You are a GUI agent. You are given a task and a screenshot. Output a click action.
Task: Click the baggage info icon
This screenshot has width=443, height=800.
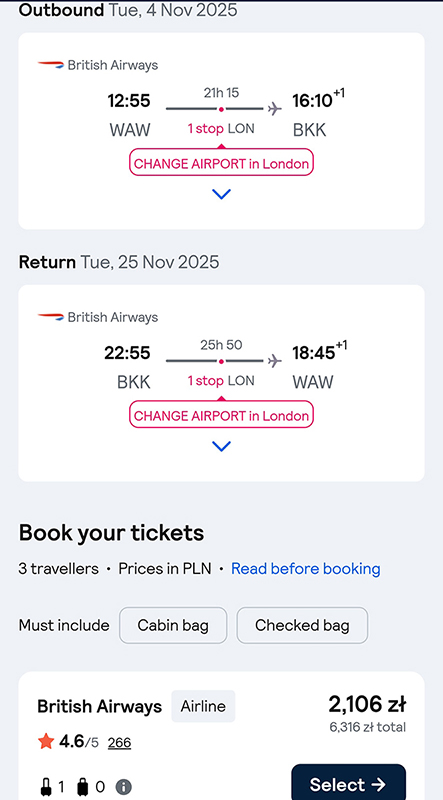point(124,787)
